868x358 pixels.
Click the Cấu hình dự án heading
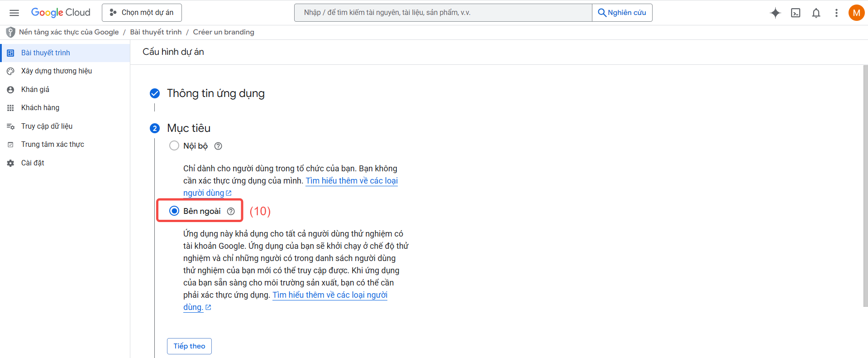(x=173, y=52)
